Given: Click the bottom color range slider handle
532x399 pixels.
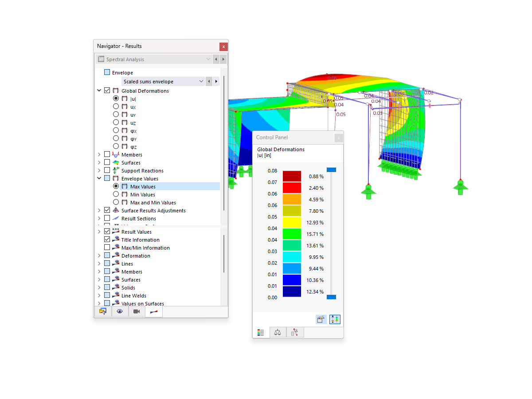Looking at the screenshot, I should 331,297.
